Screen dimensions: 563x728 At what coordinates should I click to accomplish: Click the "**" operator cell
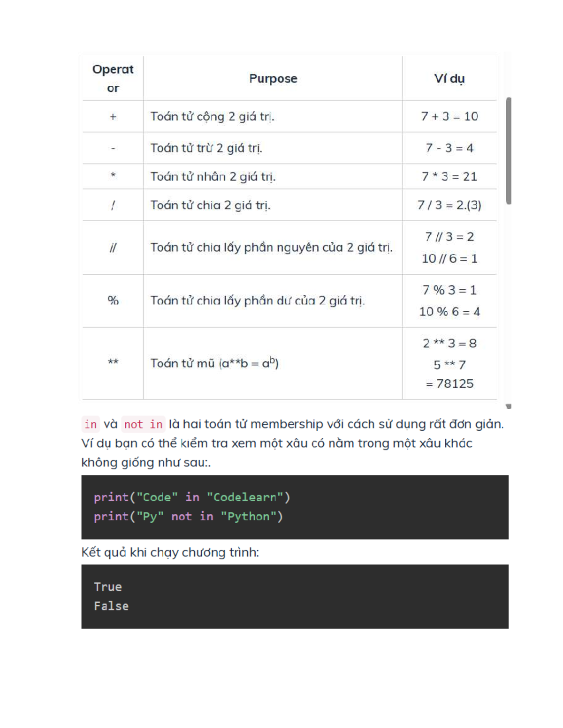pyautogui.click(x=113, y=363)
